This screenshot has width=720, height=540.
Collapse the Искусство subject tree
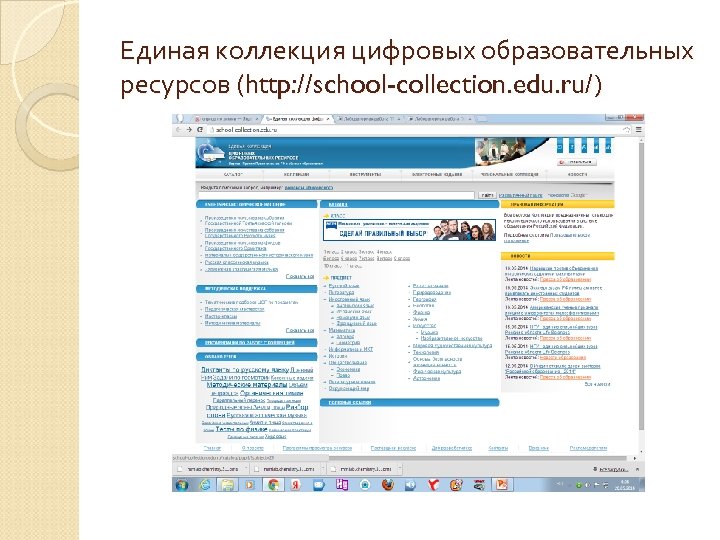click(409, 326)
